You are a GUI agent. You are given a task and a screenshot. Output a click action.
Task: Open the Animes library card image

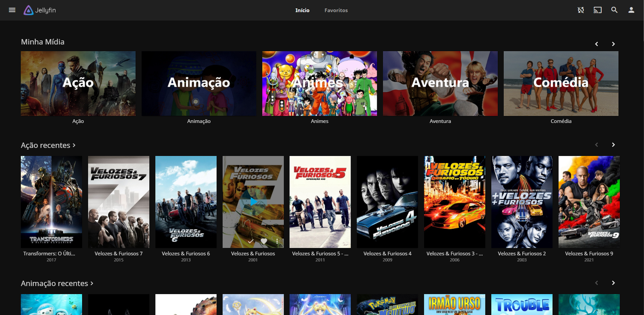pos(320,84)
